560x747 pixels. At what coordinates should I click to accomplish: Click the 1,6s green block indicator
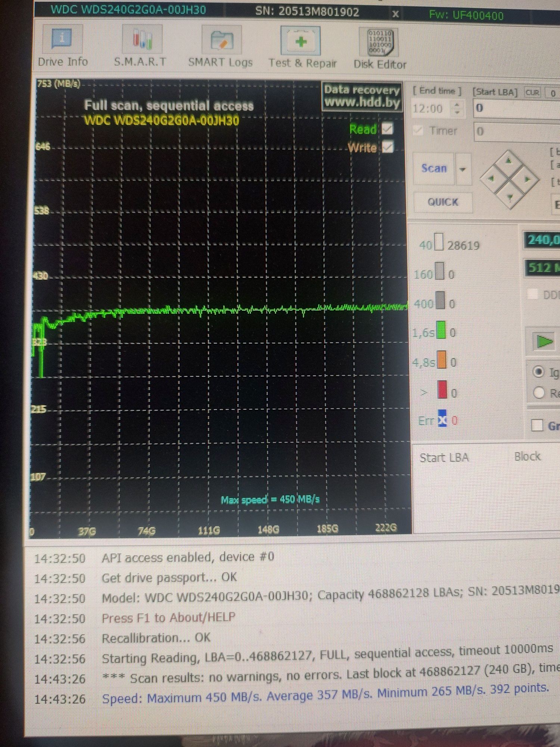(x=441, y=329)
